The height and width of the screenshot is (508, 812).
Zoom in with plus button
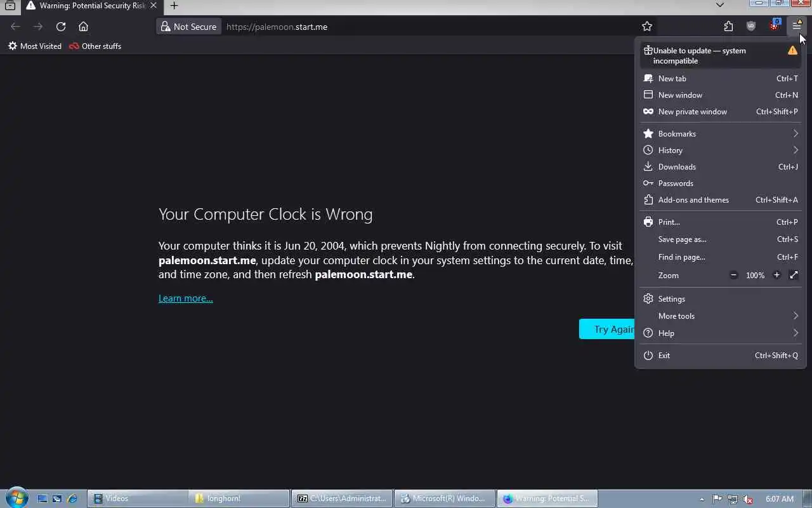click(x=776, y=276)
